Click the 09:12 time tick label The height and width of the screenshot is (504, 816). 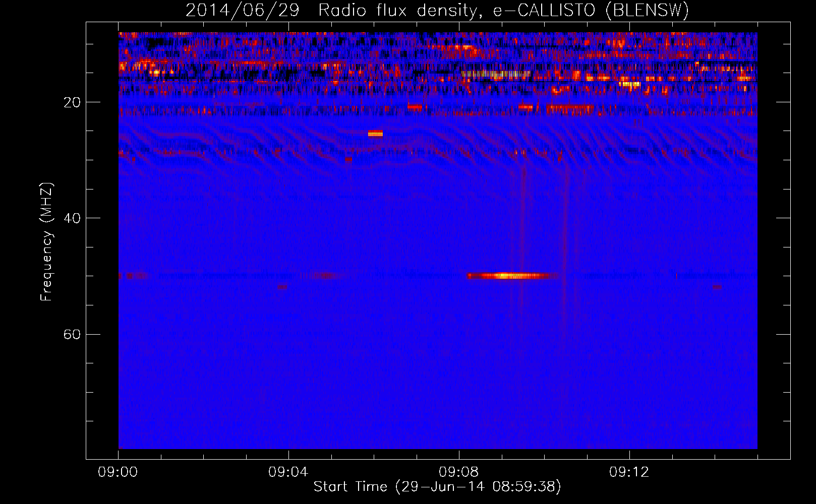[629, 472]
